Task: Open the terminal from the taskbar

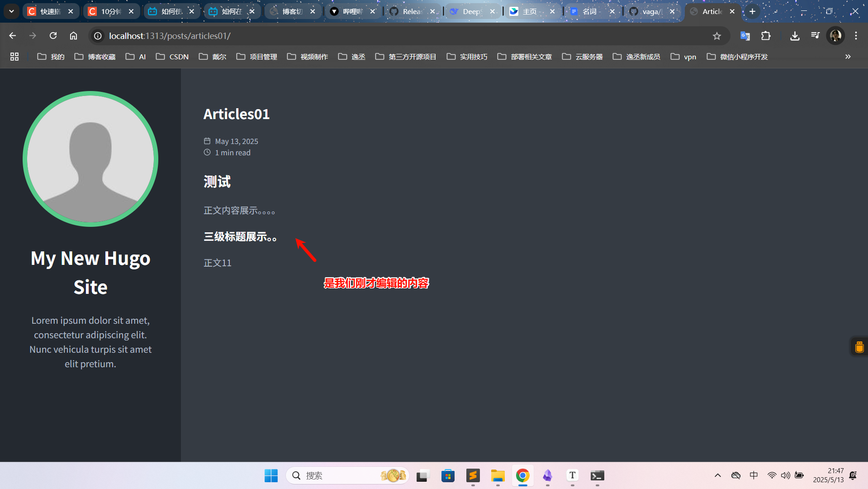Action: point(597,475)
